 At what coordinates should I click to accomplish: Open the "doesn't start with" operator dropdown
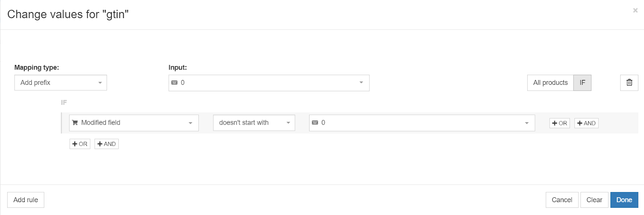pyautogui.click(x=254, y=123)
